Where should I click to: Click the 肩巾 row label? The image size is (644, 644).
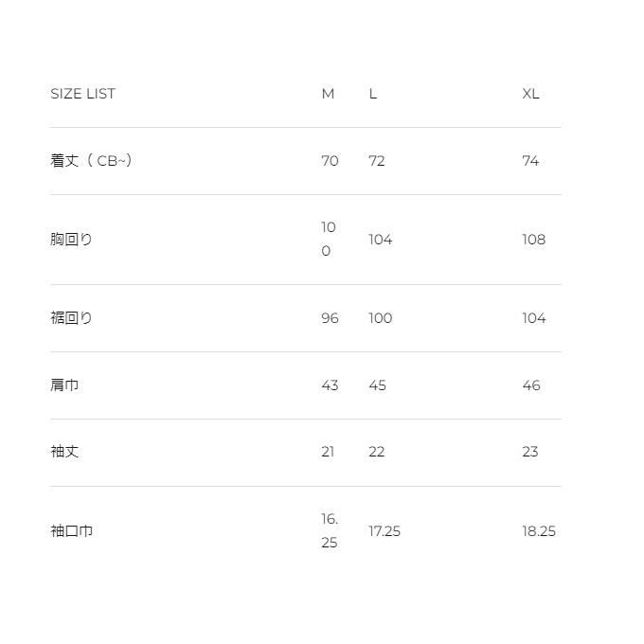64,385
